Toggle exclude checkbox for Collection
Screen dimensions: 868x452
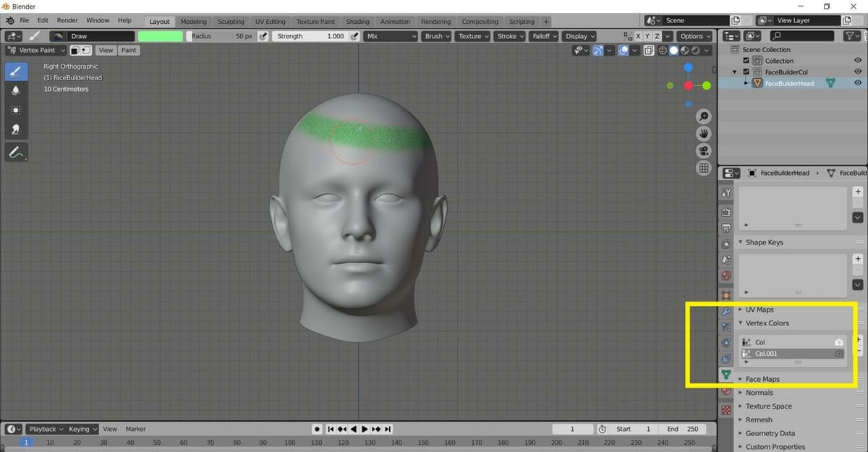pos(746,61)
